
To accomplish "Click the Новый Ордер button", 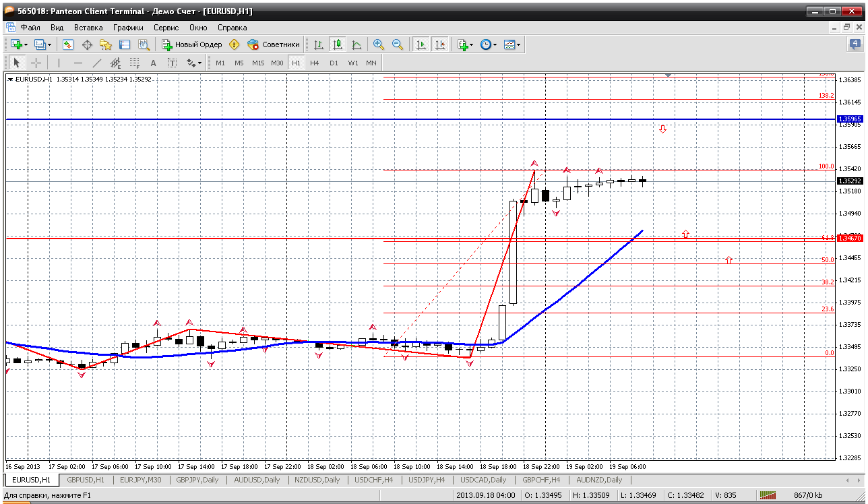I will tap(192, 44).
